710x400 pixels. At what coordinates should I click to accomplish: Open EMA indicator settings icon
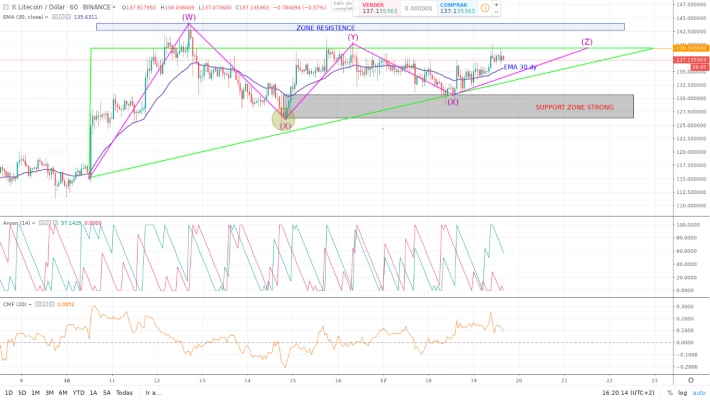click(x=62, y=17)
